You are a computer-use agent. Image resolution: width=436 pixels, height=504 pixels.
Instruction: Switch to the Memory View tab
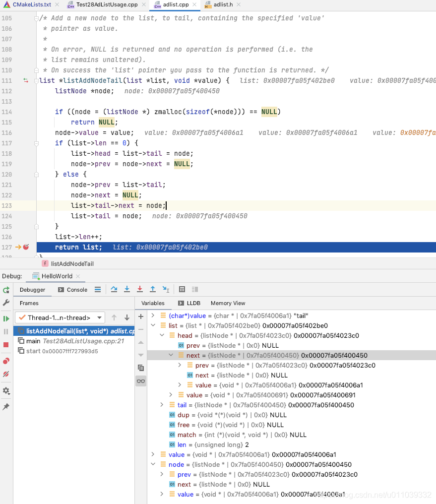228,303
